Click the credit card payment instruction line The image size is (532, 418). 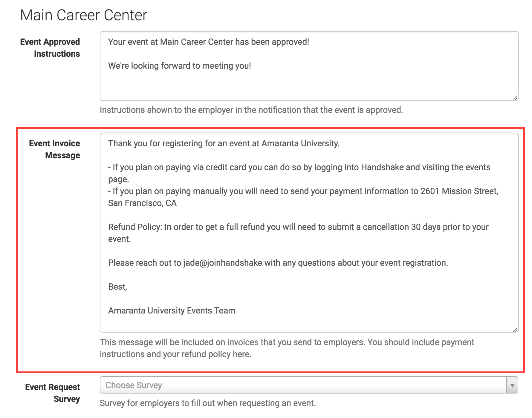click(x=299, y=167)
